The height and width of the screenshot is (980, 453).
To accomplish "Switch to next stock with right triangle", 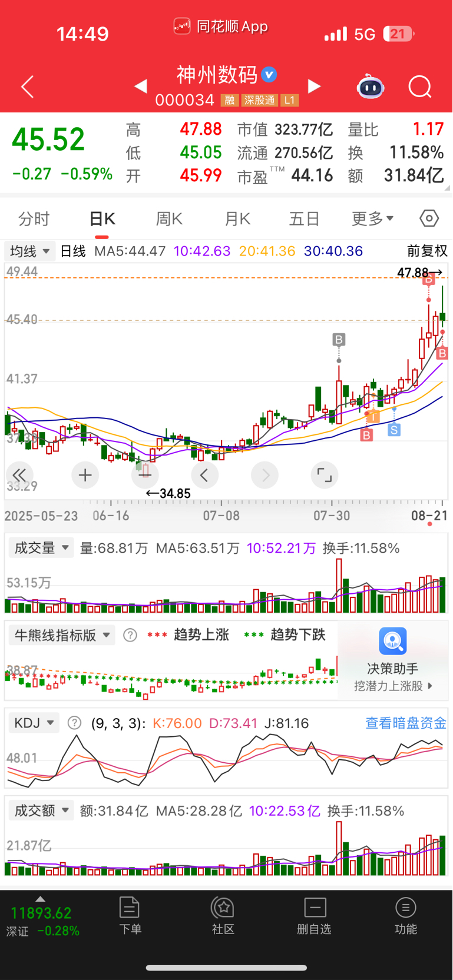I will (x=315, y=87).
